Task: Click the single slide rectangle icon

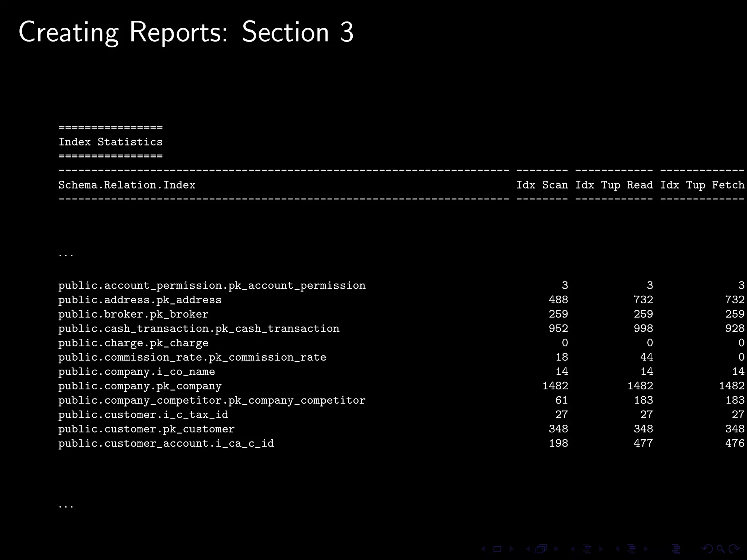Action: coord(497,549)
